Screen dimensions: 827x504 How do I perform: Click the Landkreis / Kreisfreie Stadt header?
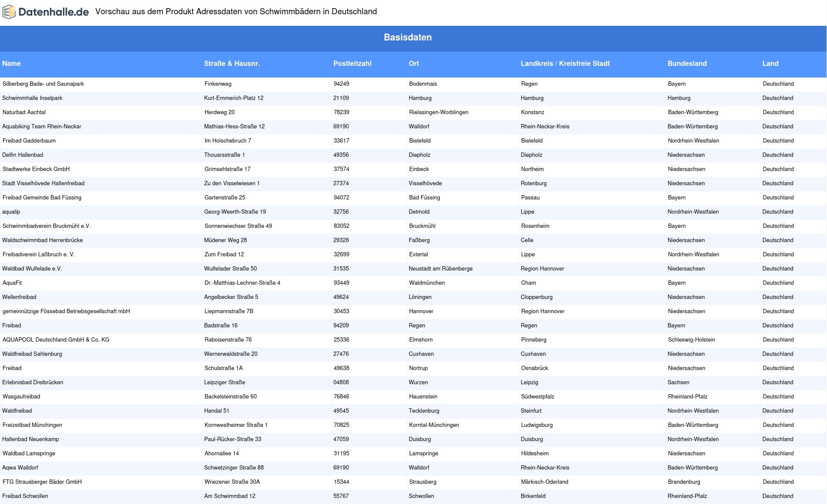[565, 64]
